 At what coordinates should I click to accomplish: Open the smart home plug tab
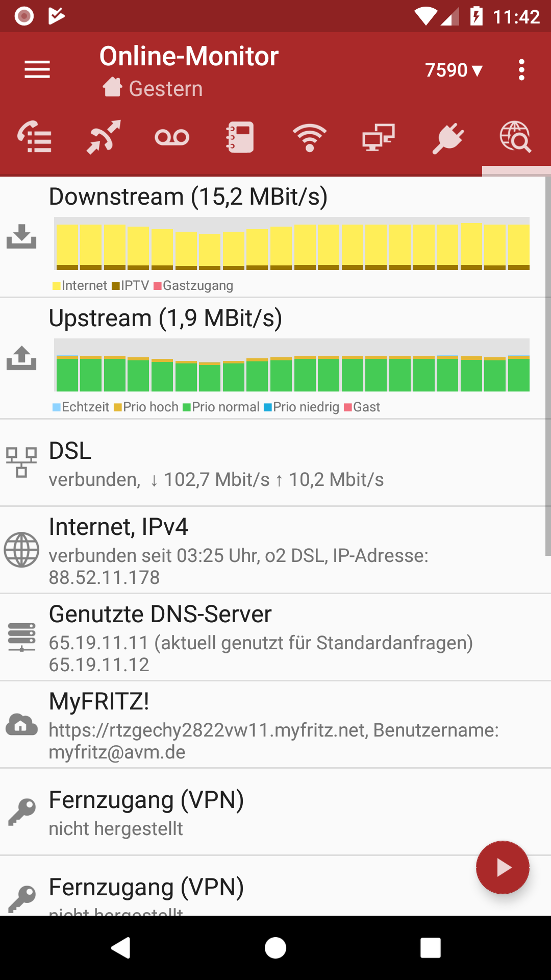point(447,137)
